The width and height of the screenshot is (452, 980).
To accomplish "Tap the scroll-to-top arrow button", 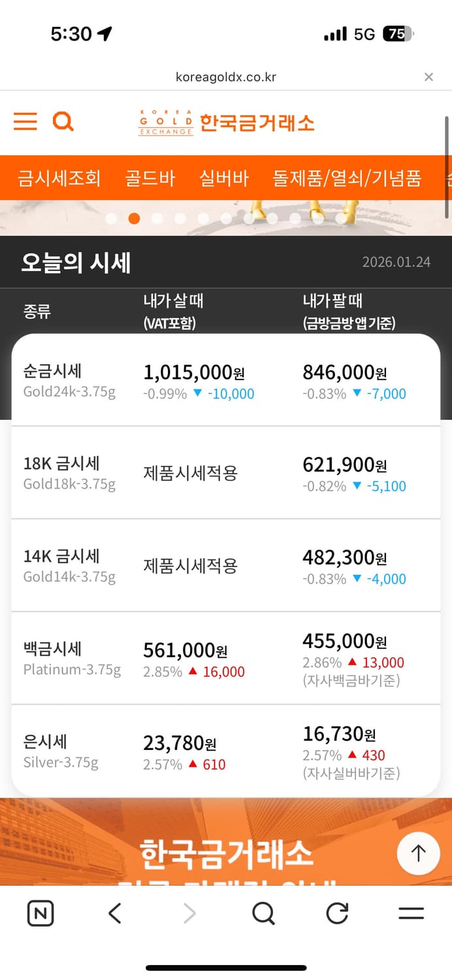I will coord(418,853).
